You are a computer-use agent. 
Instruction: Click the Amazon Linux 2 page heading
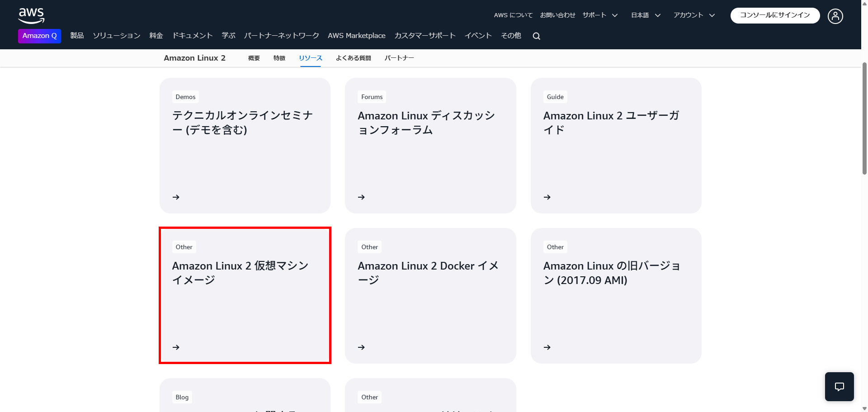194,58
